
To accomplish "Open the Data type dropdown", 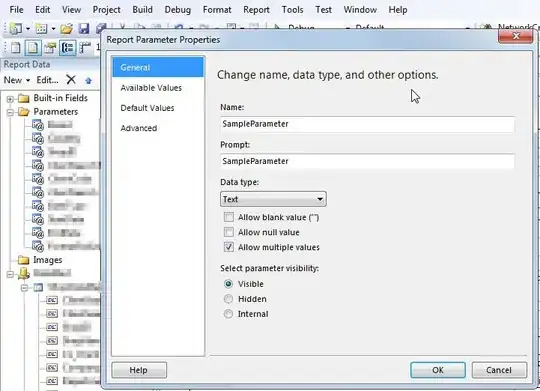I will point(273,199).
